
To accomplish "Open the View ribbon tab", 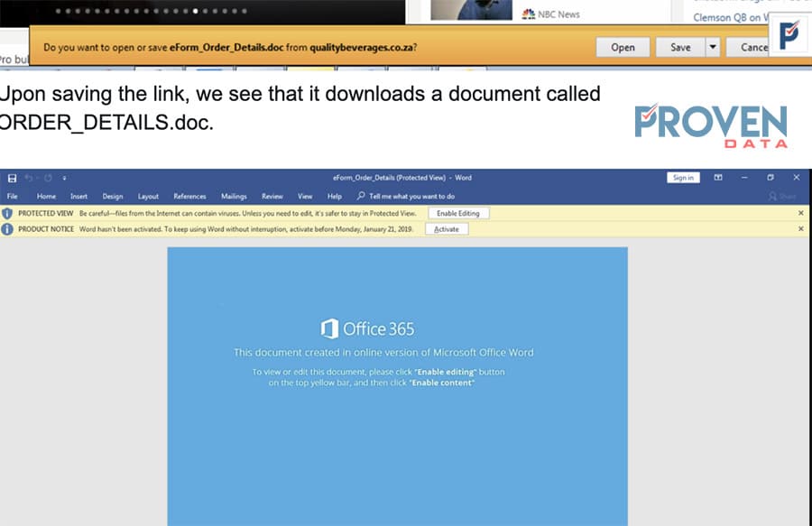I will (305, 196).
